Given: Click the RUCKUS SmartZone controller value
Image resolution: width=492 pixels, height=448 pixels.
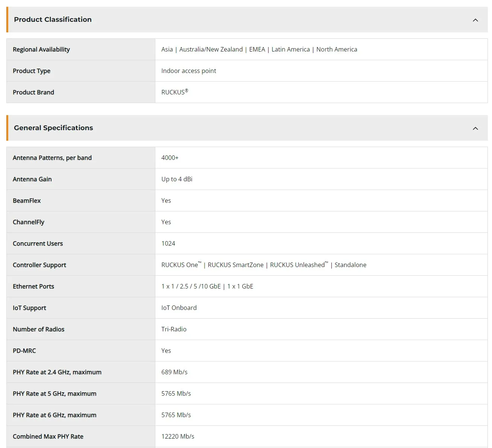Looking at the screenshot, I should pyautogui.click(x=236, y=265).
